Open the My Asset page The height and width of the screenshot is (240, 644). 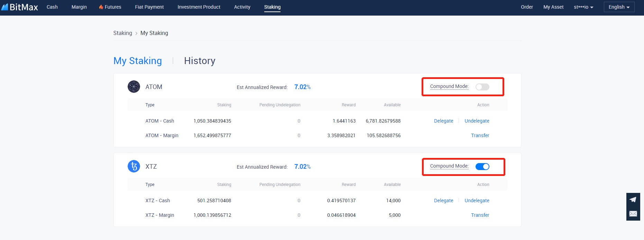click(553, 7)
